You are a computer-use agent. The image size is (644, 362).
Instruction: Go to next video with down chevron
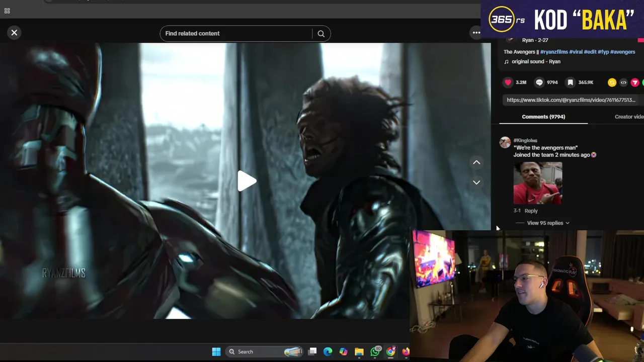476,183
